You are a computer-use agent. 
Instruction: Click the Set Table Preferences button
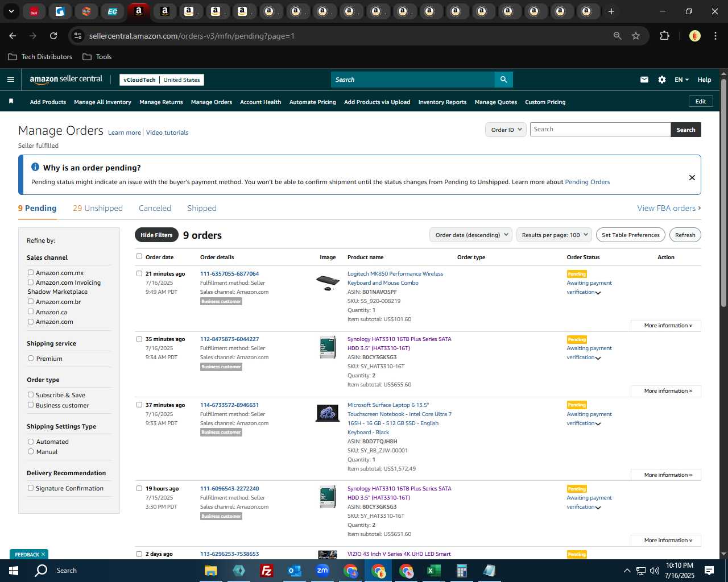point(631,235)
